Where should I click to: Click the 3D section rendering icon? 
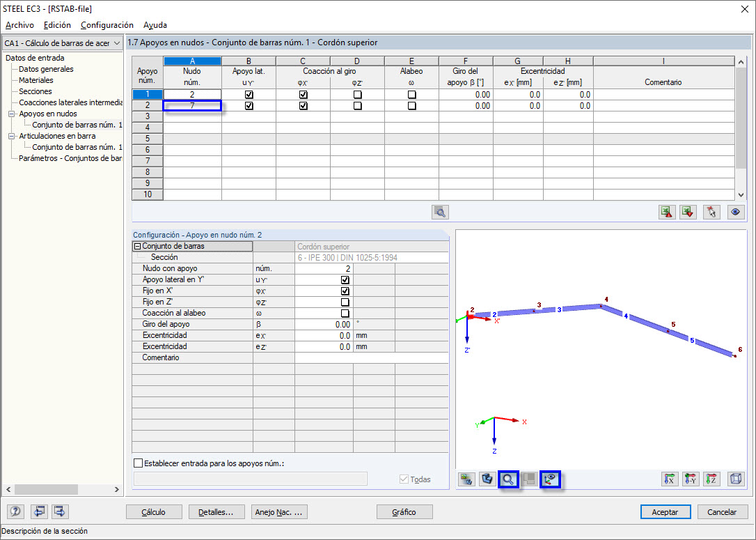tap(487, 479)
